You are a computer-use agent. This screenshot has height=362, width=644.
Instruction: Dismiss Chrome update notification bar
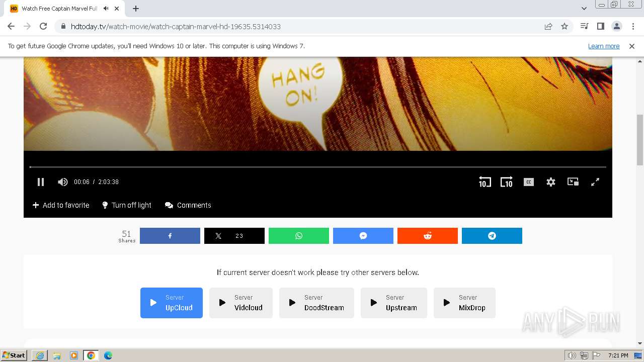click(x=632, y=46)
